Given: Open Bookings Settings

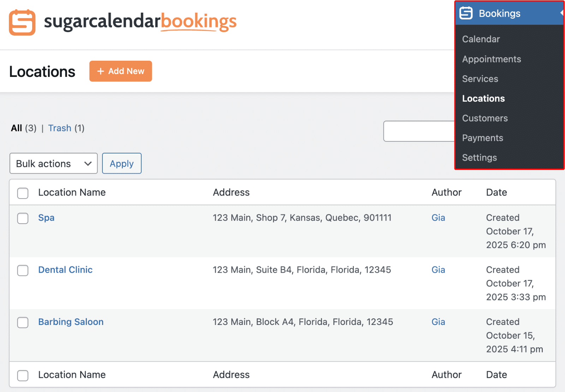Looking at the screenshot, I should pyautogui.click(x=479, y=157).
